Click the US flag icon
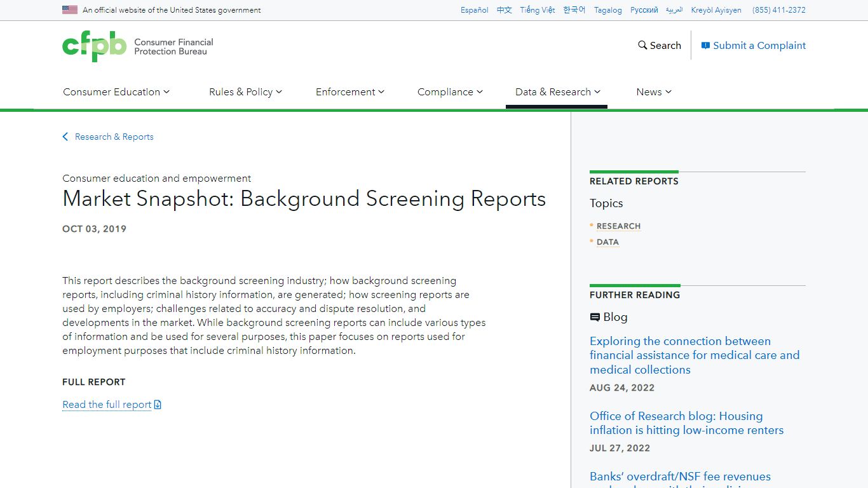 [70, 10]
